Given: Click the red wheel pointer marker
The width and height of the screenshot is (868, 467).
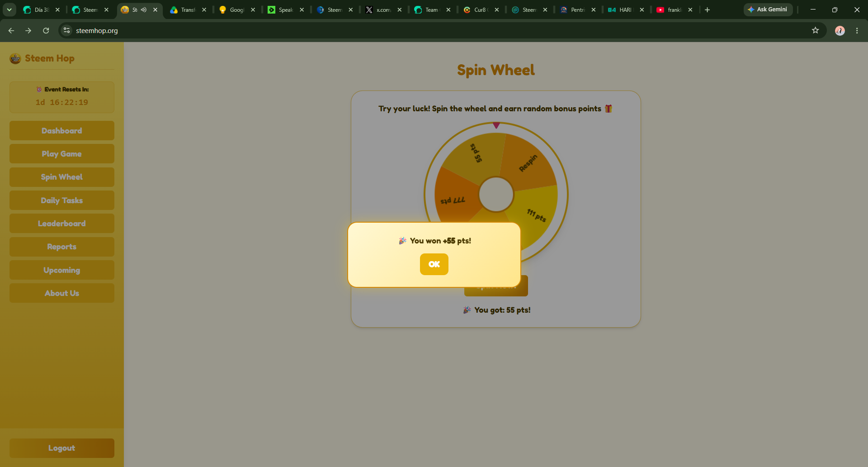Looking at the screenshot, I should click(x=496, y=125).
